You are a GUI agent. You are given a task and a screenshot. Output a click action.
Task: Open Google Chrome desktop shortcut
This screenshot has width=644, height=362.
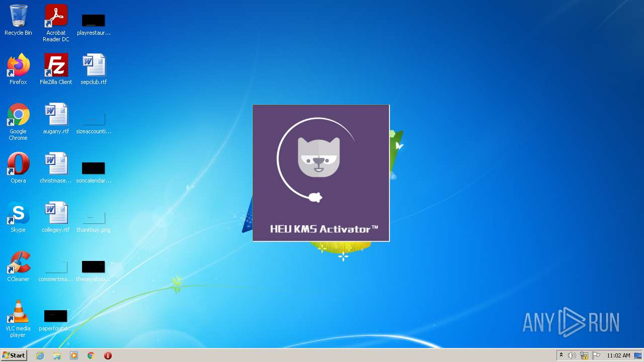coord(18,122)
